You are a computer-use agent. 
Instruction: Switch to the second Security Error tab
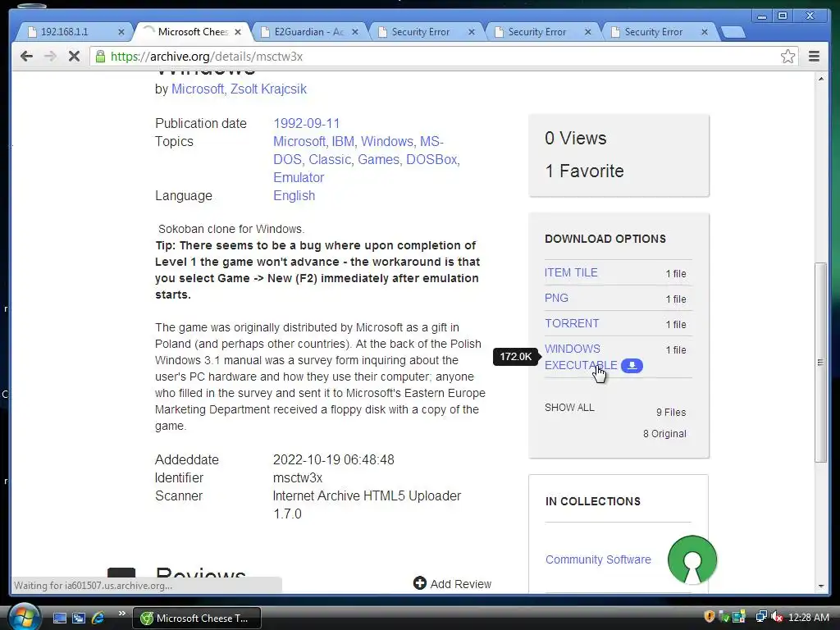point(536,32)
